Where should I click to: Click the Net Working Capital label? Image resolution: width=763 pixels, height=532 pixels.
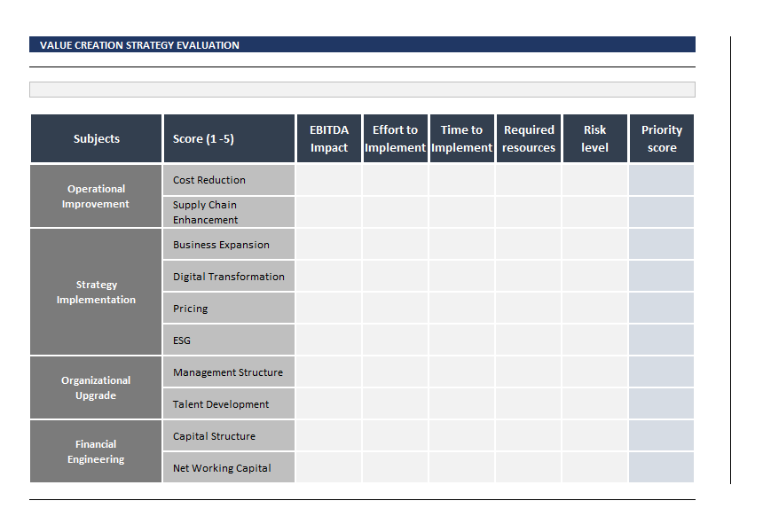coord(229,467)
